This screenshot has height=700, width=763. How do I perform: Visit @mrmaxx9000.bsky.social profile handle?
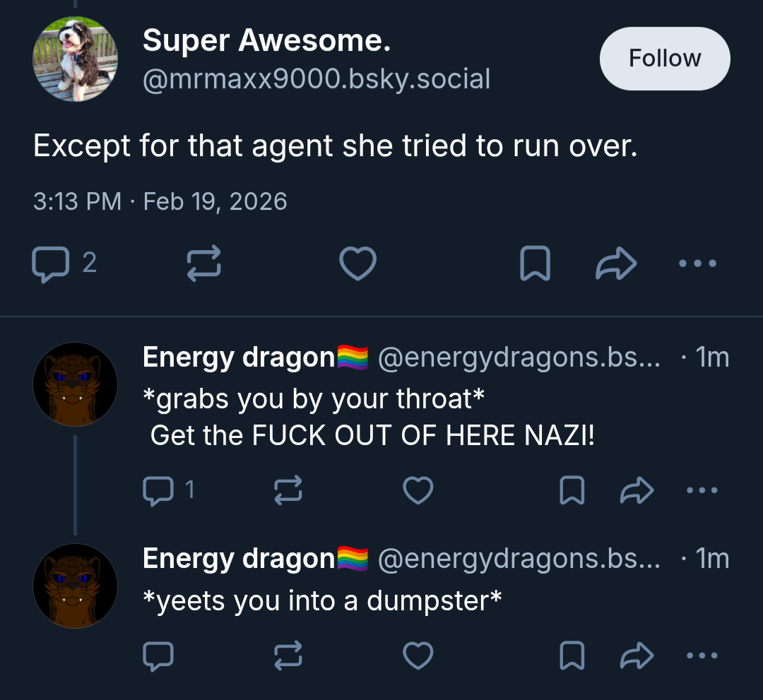[317, 79]
